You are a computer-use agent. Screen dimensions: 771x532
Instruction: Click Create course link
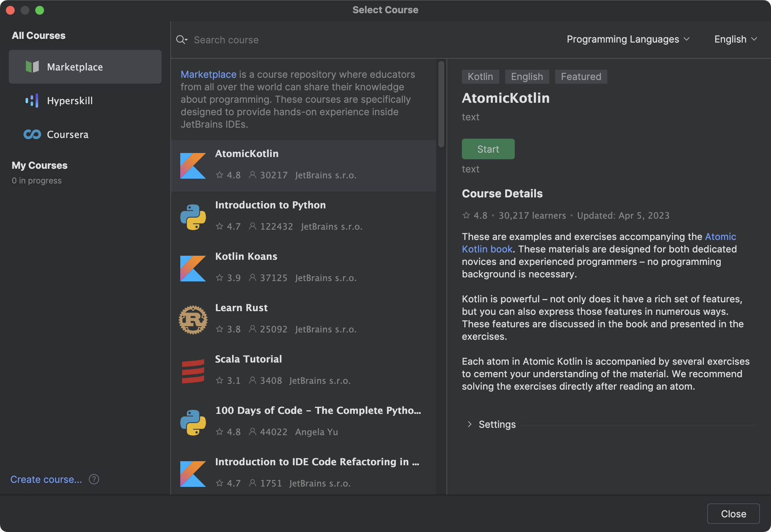click(46, 479)
